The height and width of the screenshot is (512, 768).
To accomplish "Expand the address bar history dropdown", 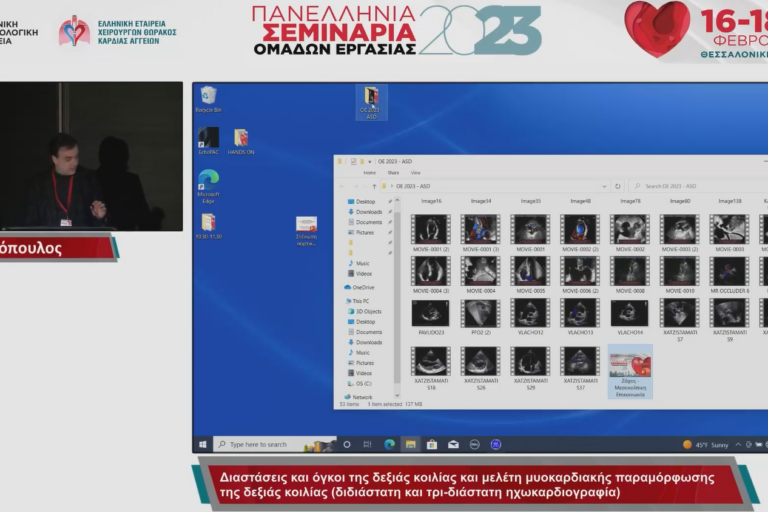I will pos(604,186).
